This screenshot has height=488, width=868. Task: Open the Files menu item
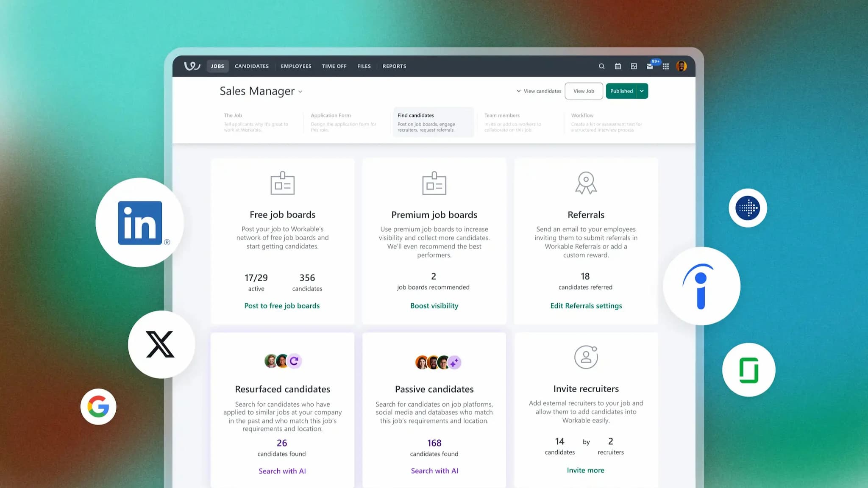pos(364,66)
